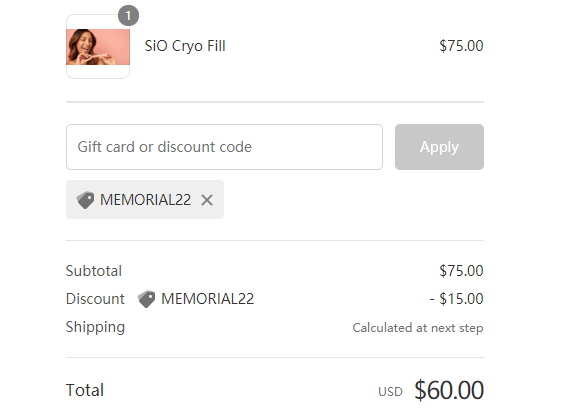Click the - $15.00 discount amount
The width and height of the screenshot is (570, 415).
456,299
